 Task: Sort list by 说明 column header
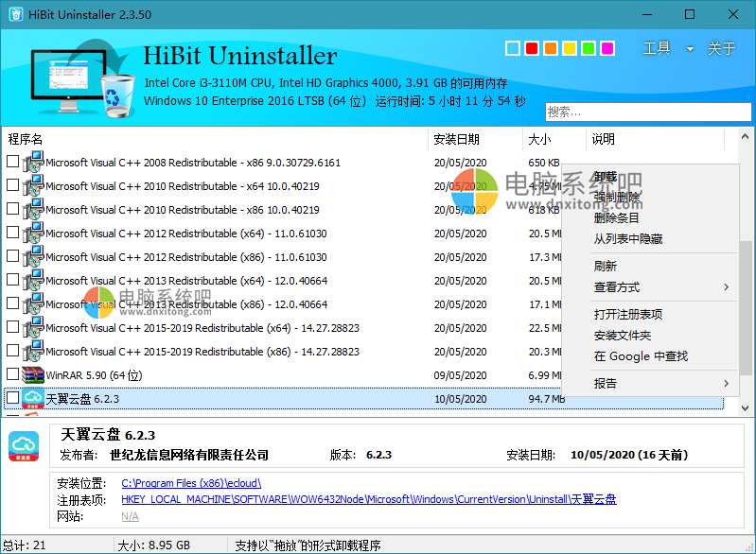(x=656, y=139)
